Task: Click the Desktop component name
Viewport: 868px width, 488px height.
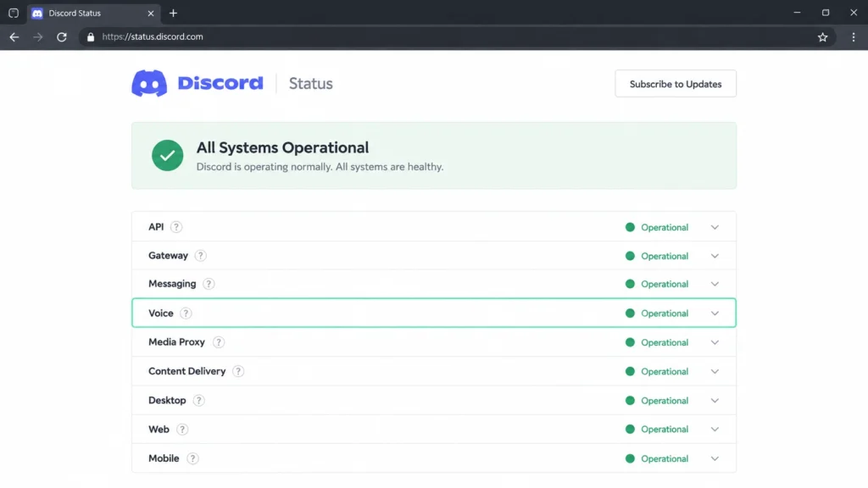Action: tap(167, 400)
